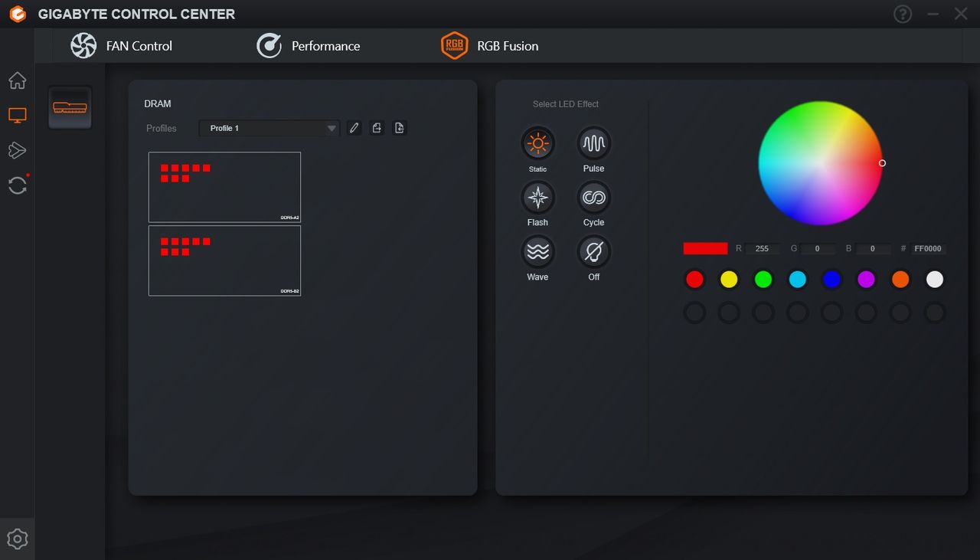Viewport: 980px width, 560px height.
Task: Click the Select LED Effect label
Action: coord(566,104)
